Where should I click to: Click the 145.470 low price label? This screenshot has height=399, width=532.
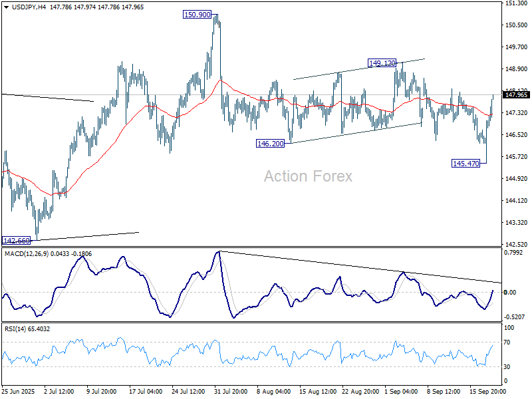click(x=465, y=164)
